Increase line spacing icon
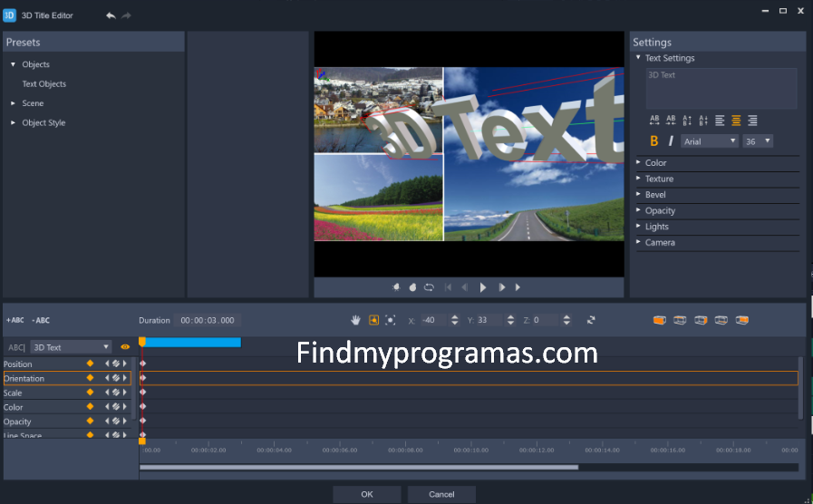Screen dimensions: 813x504 coord(687,121)
